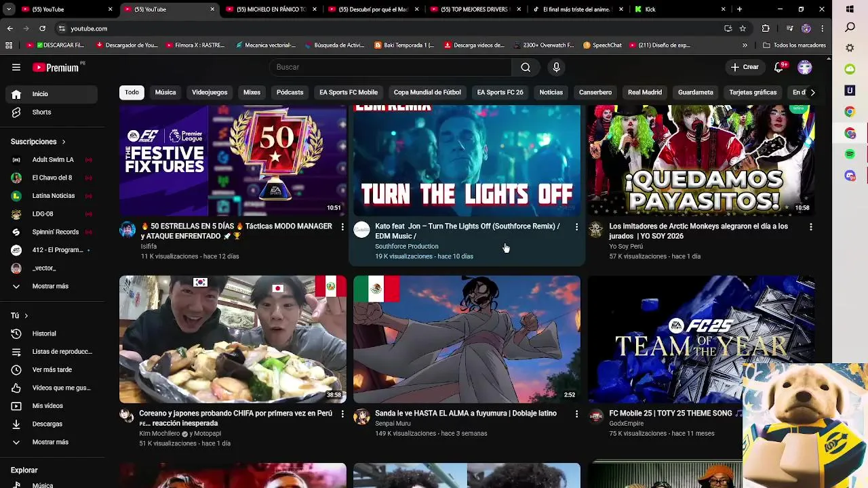Show more subscriptions with Mostrar más
Image resolution: width=868 pixels, height=488 pixels.
tap(52, 286)
